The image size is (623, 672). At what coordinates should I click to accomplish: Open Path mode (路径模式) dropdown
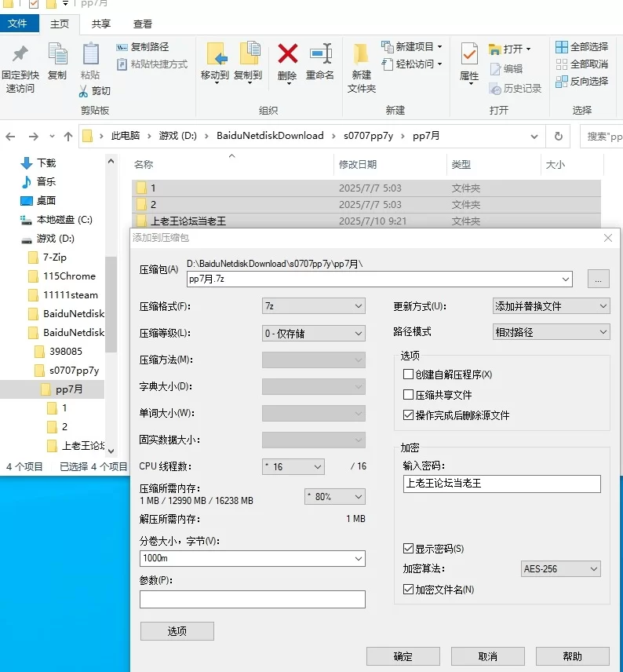[x=551, y=332]
